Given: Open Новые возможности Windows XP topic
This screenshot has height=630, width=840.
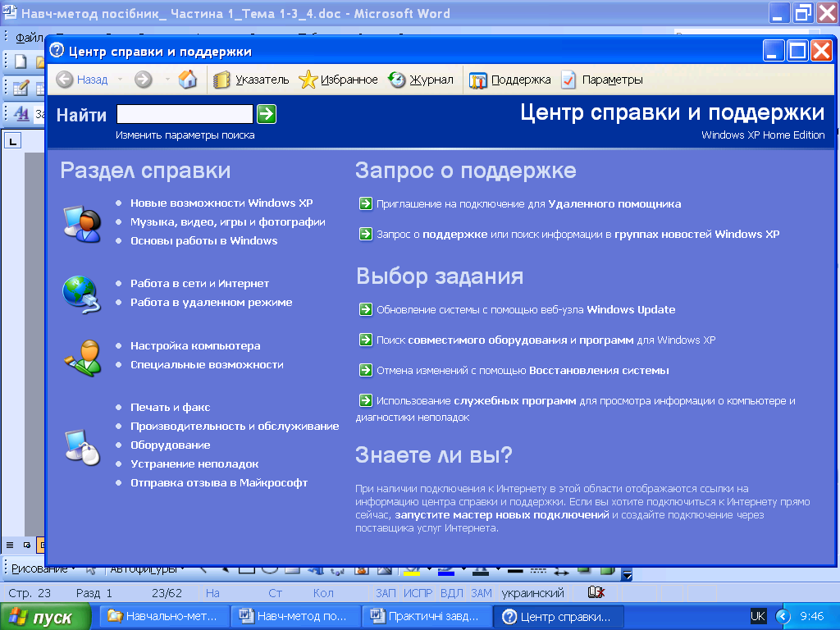Looking at the screenshot, I should (221, 203).
